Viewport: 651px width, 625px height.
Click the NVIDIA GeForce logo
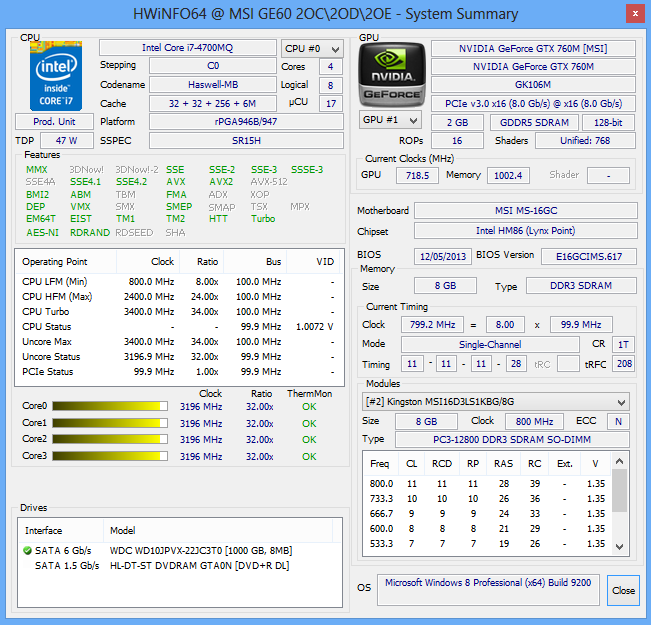tap(392, 75)
